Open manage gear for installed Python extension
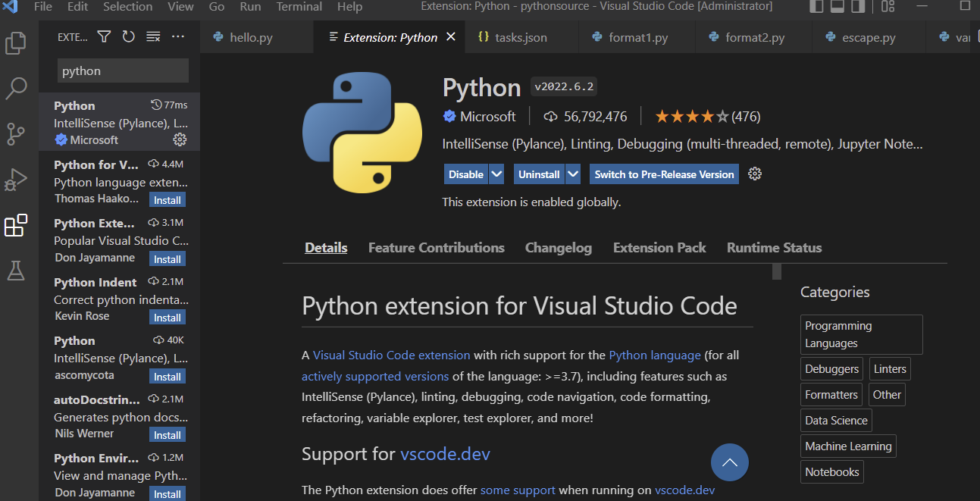980x501 pixels. (x=180, y=139)
